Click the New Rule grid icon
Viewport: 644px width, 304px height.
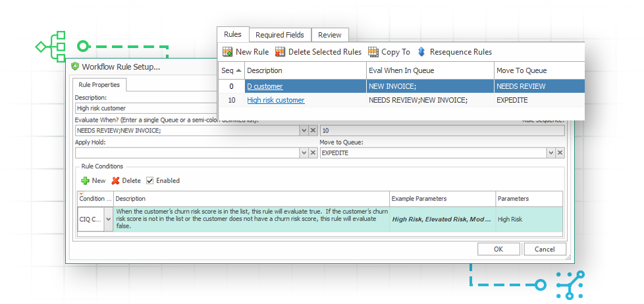228,52
